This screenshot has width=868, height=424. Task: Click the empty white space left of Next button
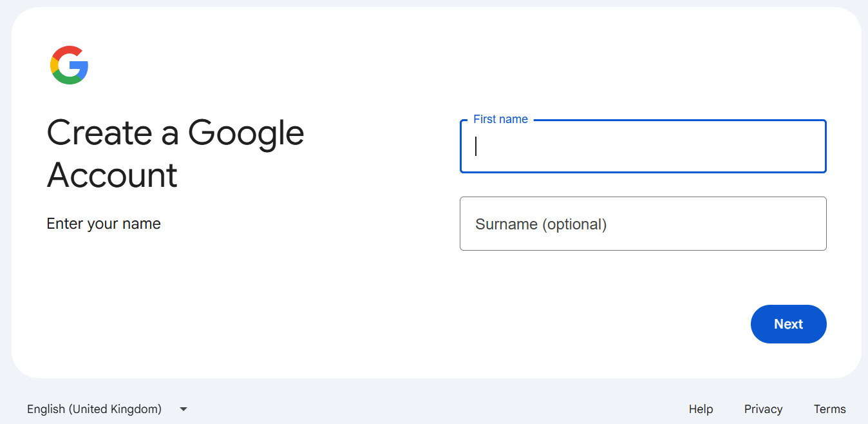[580, 324]
